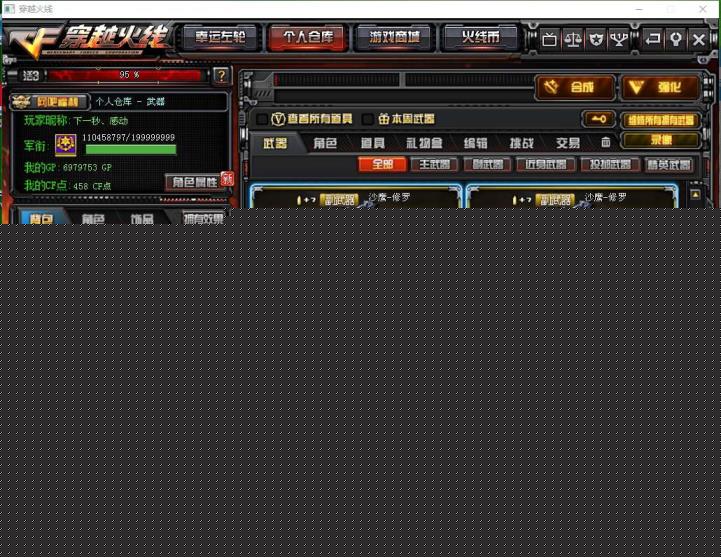Click the experience text 110458797/199999999
This screenshot has height=557, width=721.
pos(128,138)
